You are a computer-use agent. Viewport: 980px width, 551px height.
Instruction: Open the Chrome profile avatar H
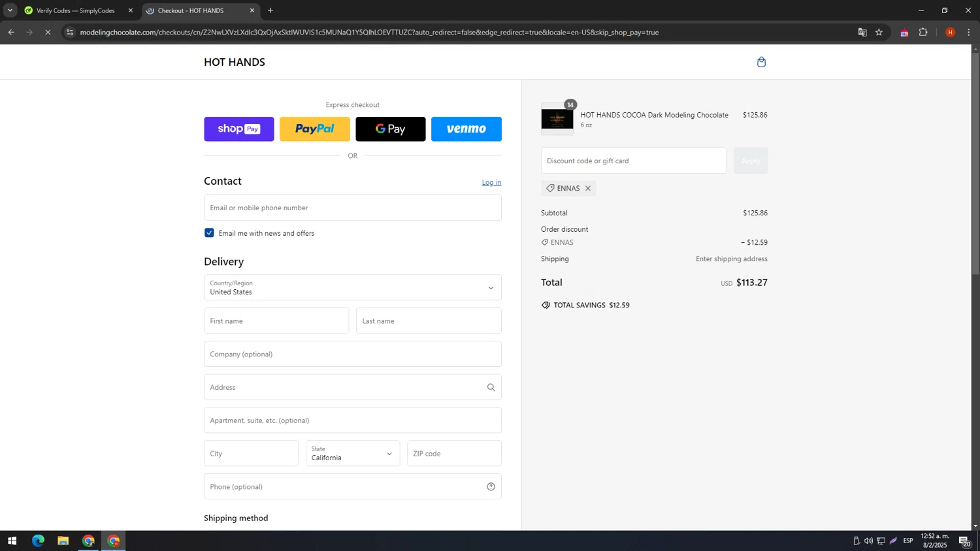[950, 32]
